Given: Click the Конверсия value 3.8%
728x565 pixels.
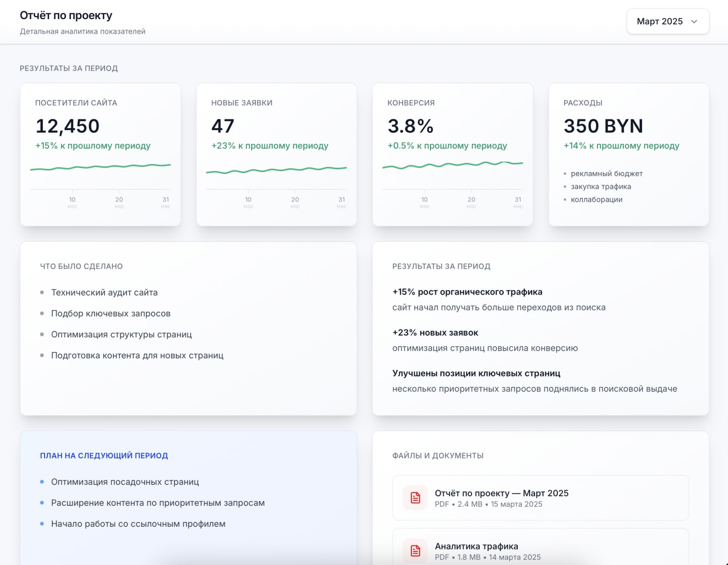Looking at the screenshot, I should [410, 126].
